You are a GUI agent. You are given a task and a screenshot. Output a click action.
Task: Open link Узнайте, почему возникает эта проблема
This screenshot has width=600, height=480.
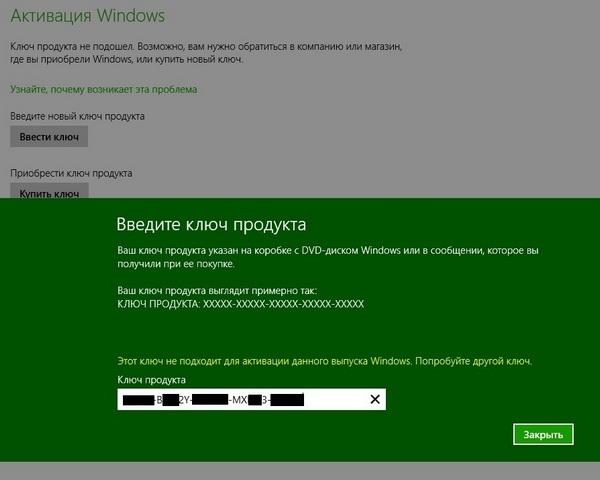click(x=104, y=90)
